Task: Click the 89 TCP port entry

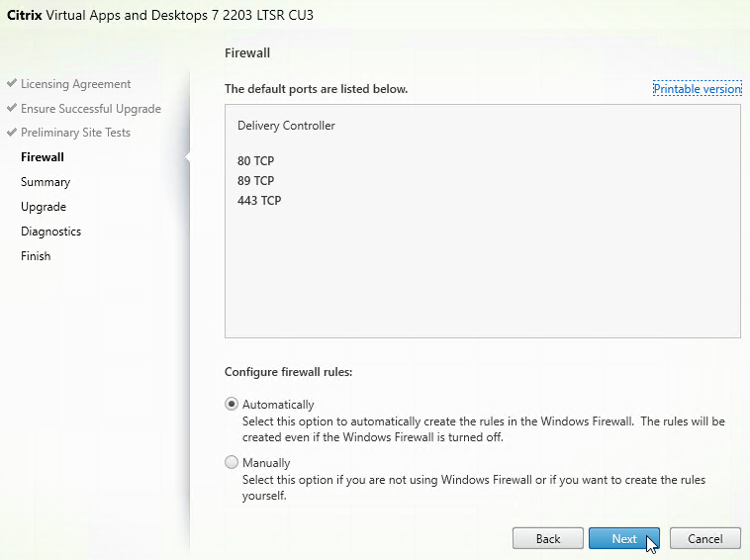Action: point(255,181)
